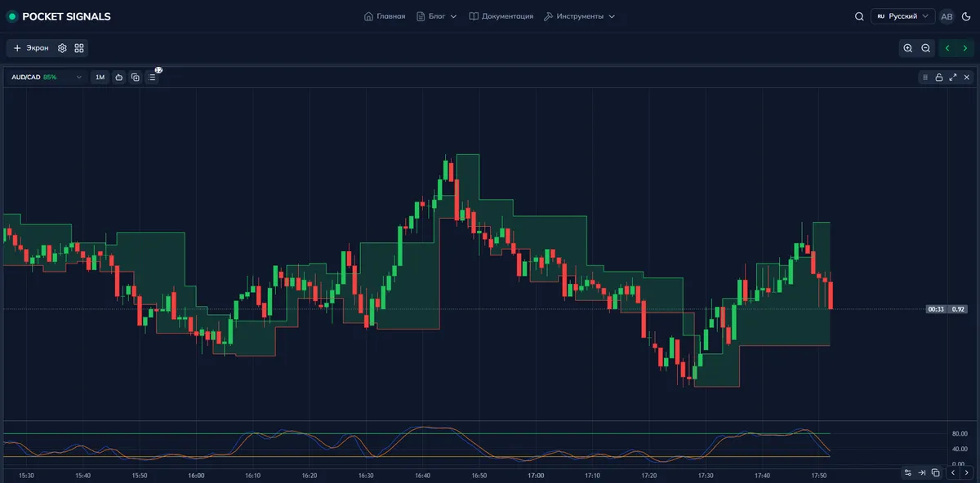Open the search icon in the top bar
The height and width of the screenshot is (483, 980).
click(x=859, y=16)
